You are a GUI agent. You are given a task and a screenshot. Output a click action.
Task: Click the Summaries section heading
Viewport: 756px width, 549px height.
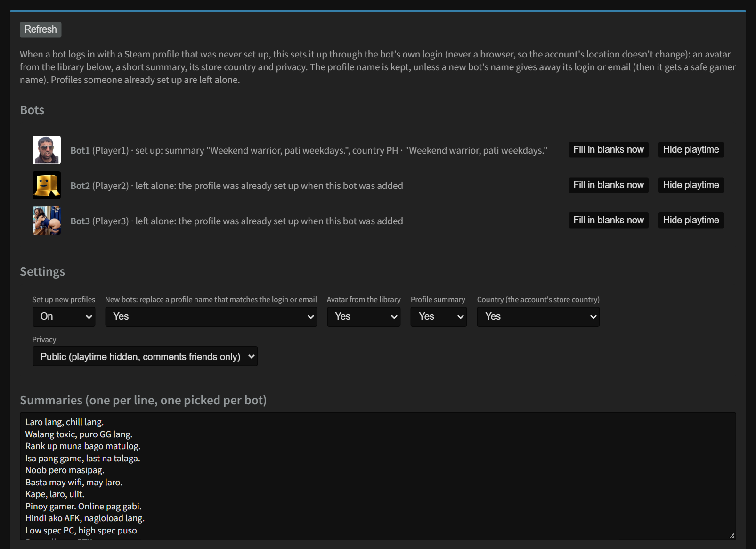(x=143, y=401)
